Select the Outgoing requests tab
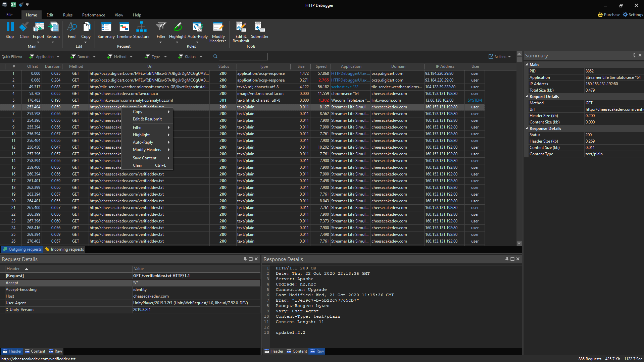Viewport: 644px width, 362px height. [22, 249]
